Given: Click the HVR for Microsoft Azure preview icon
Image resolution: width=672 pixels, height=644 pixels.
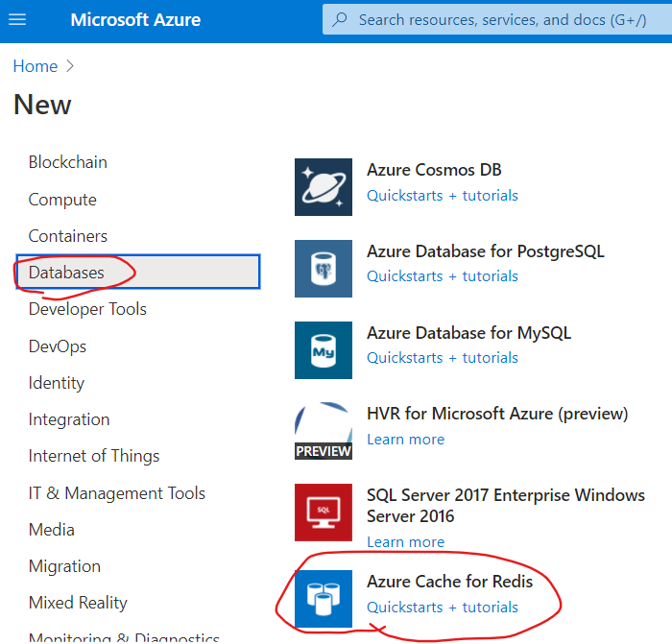Looking at the screenshot, I should coord(324,431).
